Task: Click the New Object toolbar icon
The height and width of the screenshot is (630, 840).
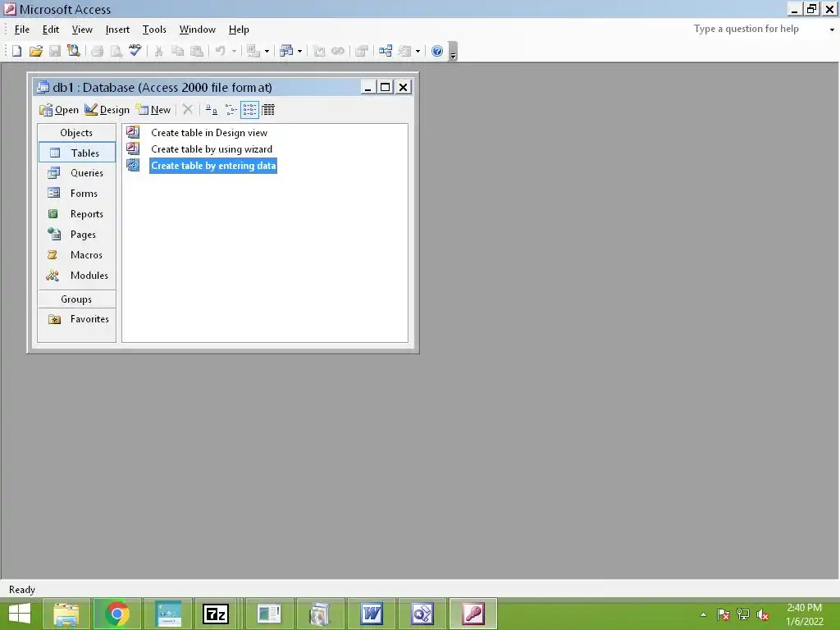Action: point(405,51)
